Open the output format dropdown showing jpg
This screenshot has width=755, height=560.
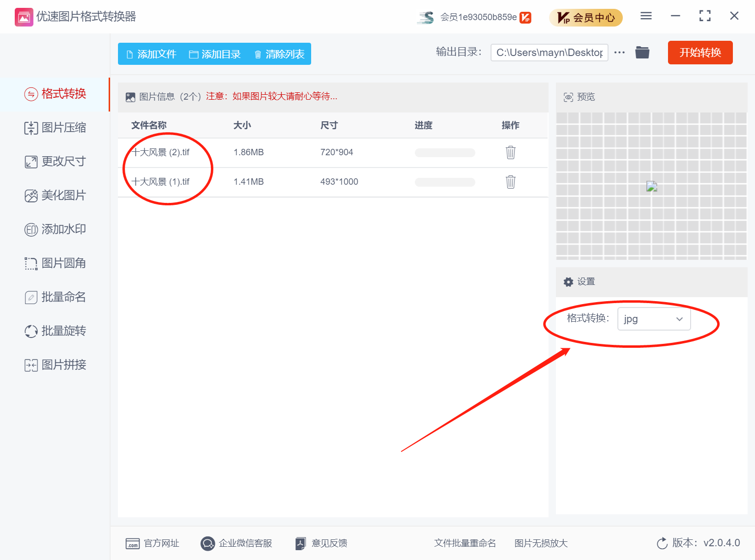pyautogui.click(x=654, y=319)
